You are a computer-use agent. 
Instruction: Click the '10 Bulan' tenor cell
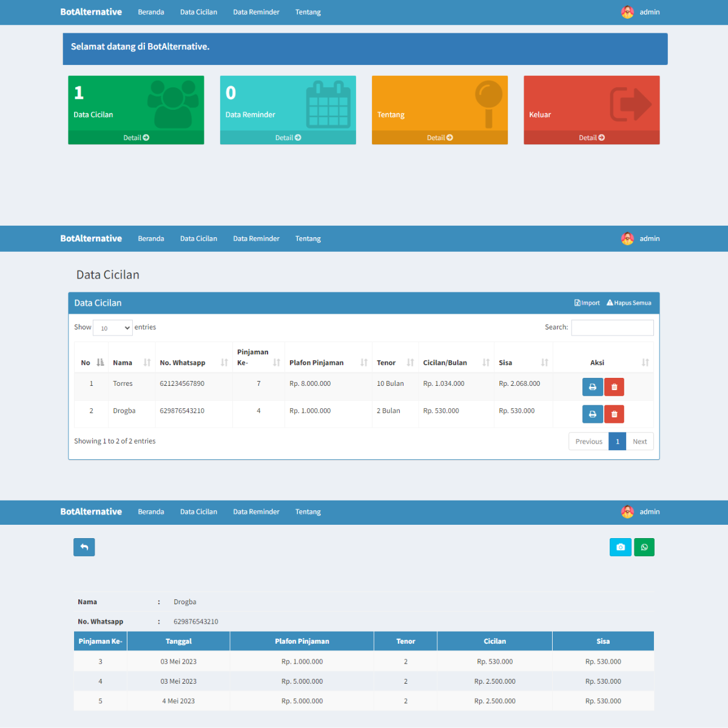coord(390,383)
